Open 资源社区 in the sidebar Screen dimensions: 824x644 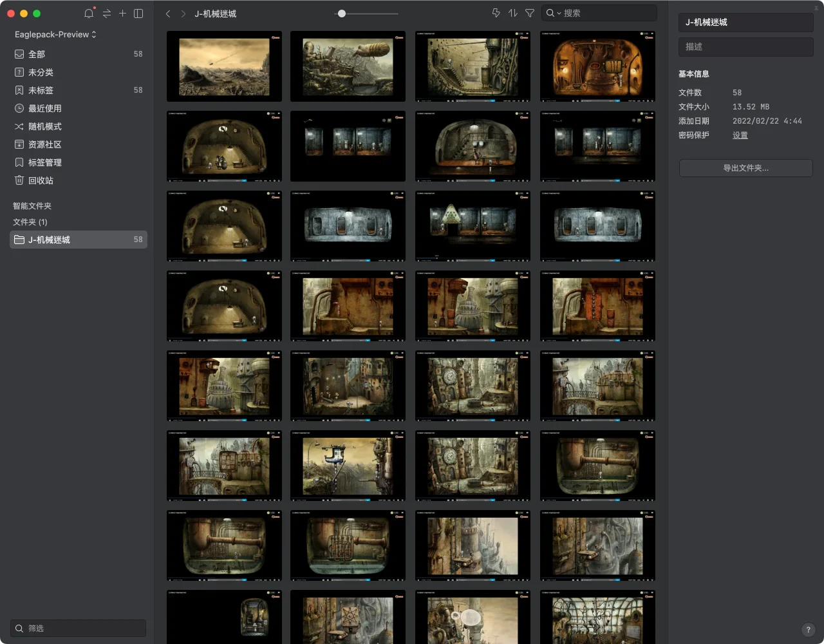point(79,144)
